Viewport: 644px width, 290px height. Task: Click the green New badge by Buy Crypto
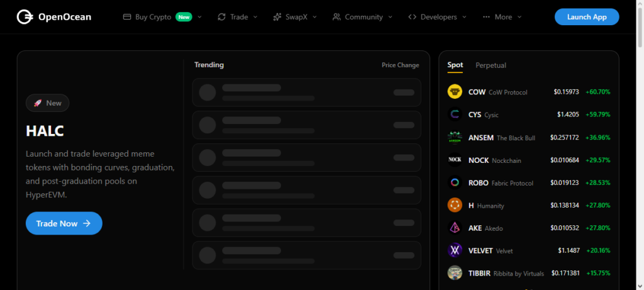tap(184, 17)
